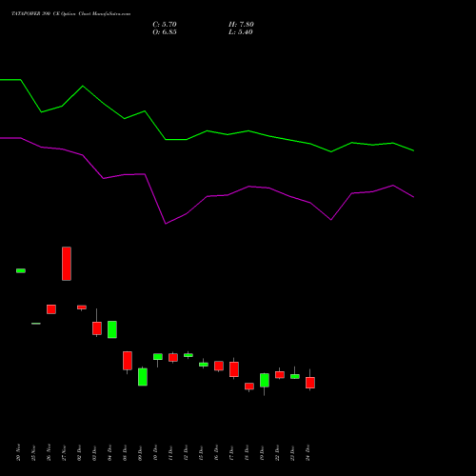Click the high value H: 7.80

point(241,25)
